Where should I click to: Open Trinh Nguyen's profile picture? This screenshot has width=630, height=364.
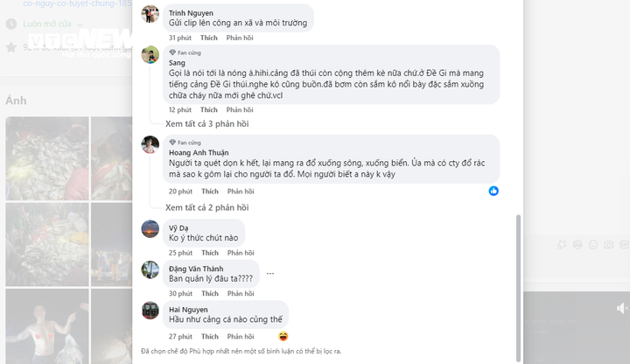[150, 14]
